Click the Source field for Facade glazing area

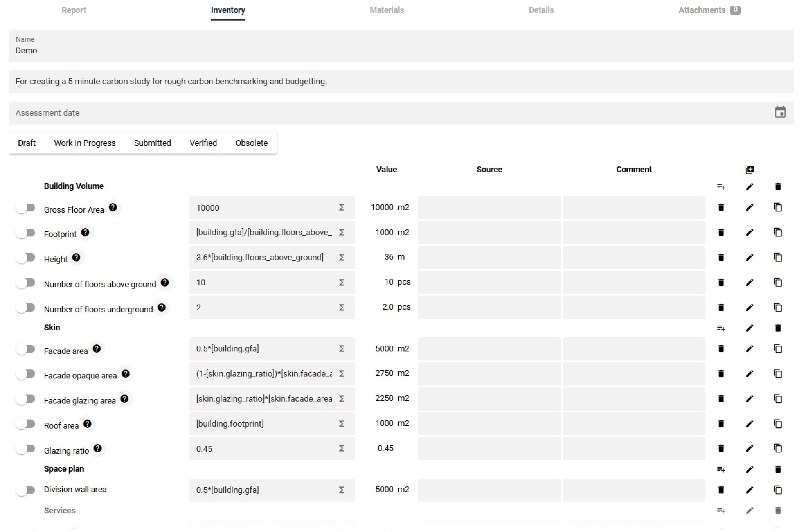(489, 399)
